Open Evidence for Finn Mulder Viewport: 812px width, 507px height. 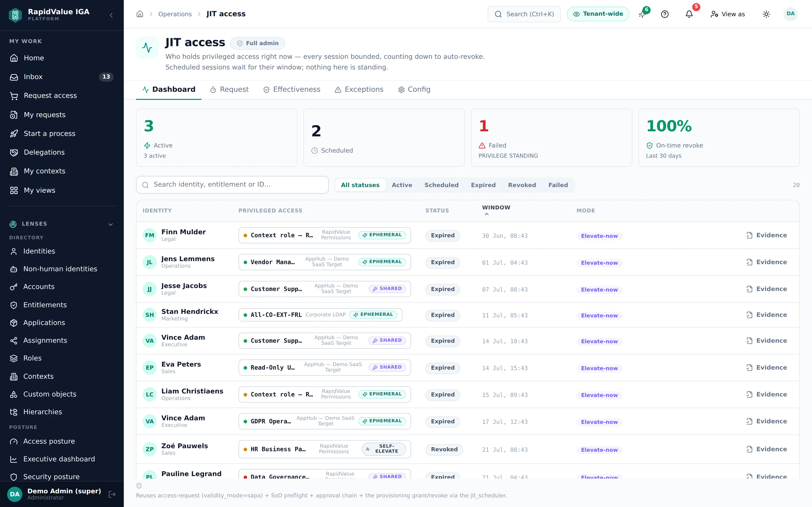tap(766, 236)
